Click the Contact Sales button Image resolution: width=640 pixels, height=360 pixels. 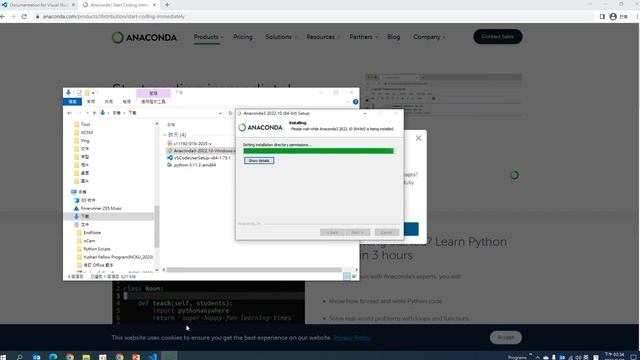coord(498,37)
